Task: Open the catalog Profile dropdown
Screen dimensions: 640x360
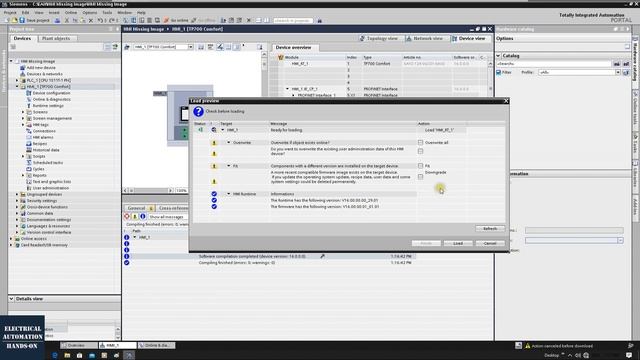Action: 618,72
